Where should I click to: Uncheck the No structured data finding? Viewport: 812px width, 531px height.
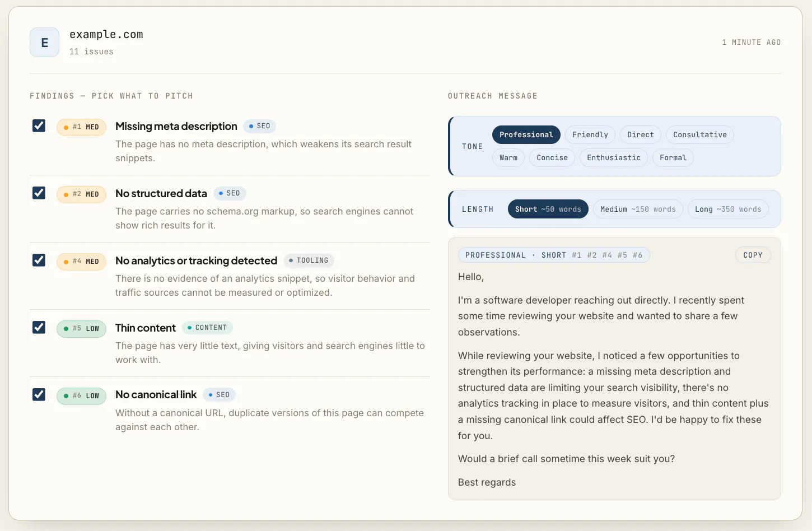click(x=39, y=193)
